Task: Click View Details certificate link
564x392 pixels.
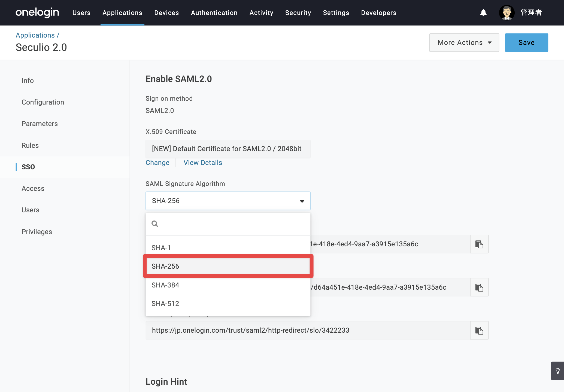Action: point(203,163)
